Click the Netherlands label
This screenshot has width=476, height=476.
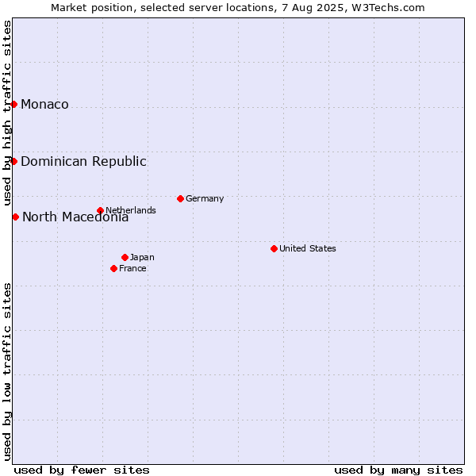tap(131, 210)
